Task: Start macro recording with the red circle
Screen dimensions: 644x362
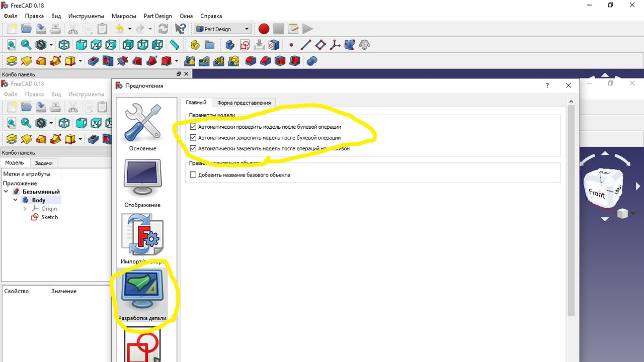Action: (264, 29)
